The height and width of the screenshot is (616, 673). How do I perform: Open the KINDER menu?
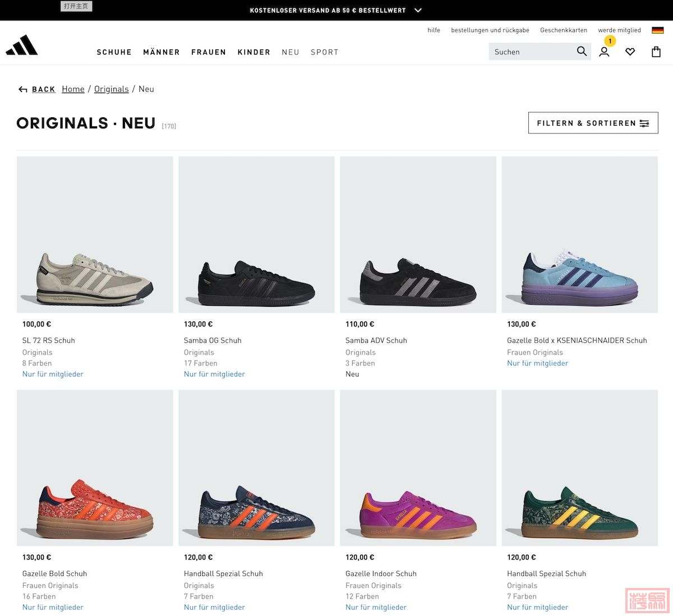(x=254, y=52)
